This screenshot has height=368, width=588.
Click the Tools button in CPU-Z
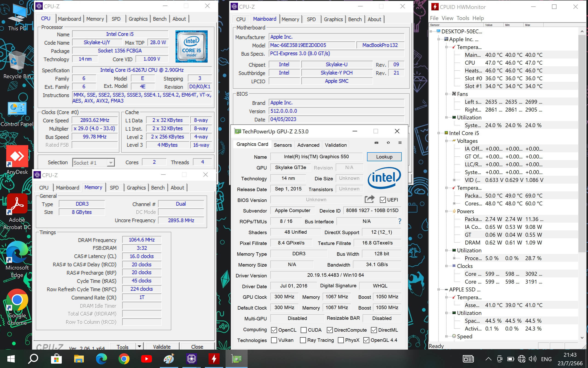[x=122, y=347]
